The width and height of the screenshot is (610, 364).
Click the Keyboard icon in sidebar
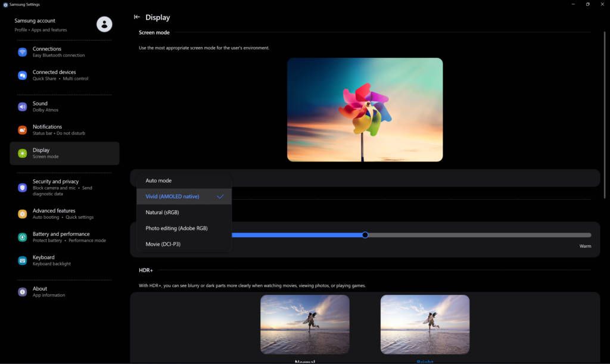pyautogui.click(x=23, y=260)
